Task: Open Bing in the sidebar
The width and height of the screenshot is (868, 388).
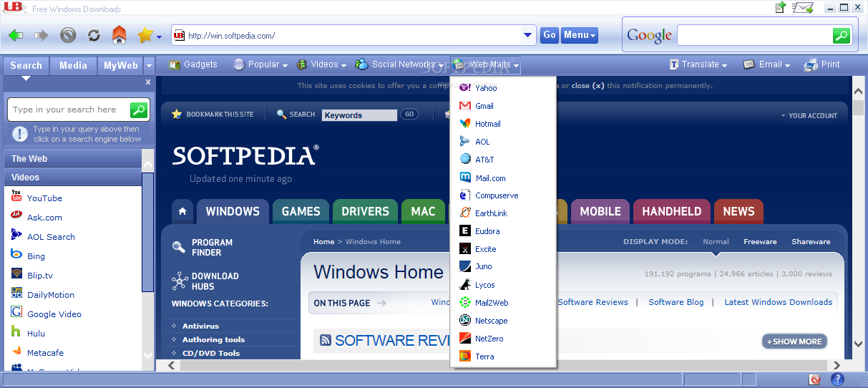Action: point(36,256)
